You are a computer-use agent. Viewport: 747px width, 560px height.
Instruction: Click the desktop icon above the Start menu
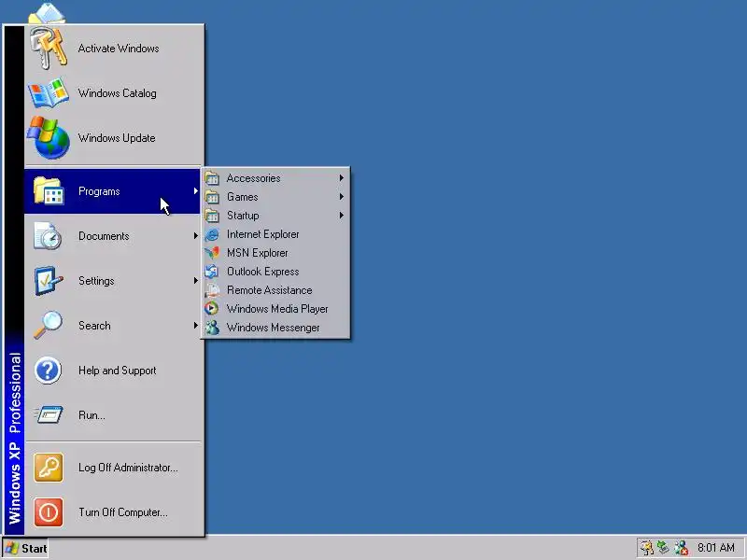coord(48,13)
